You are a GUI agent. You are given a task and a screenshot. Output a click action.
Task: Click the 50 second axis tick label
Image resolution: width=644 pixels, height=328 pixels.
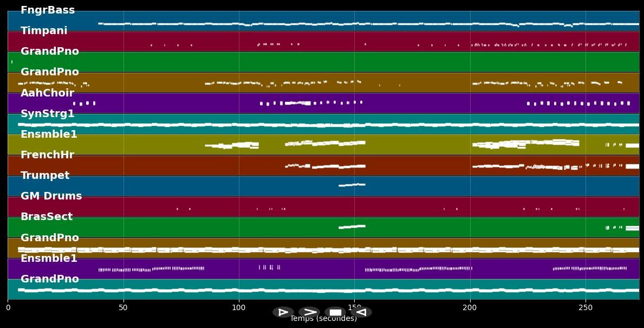[x=123, y=308]
